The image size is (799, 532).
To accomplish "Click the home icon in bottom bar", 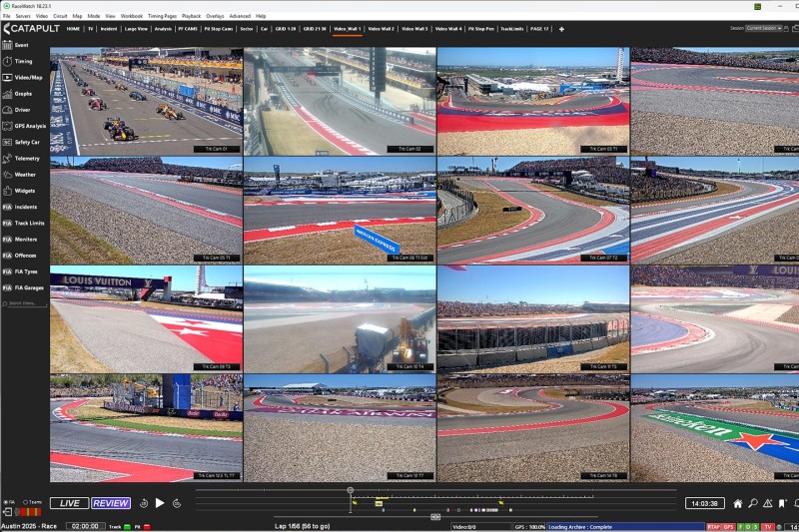I will pyautogui.click(x=737, y=504).
